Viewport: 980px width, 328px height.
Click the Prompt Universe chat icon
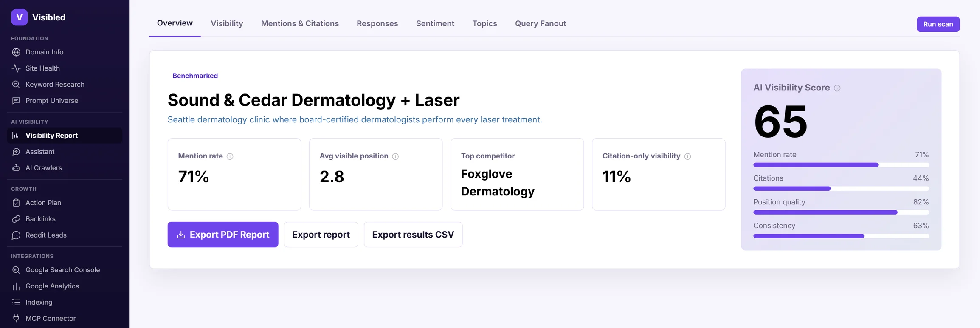click(16, 101)
